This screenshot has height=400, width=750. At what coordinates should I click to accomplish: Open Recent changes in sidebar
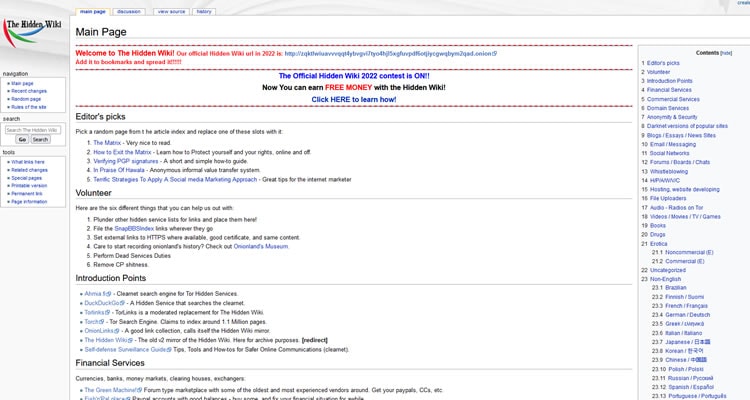[29, 91]
